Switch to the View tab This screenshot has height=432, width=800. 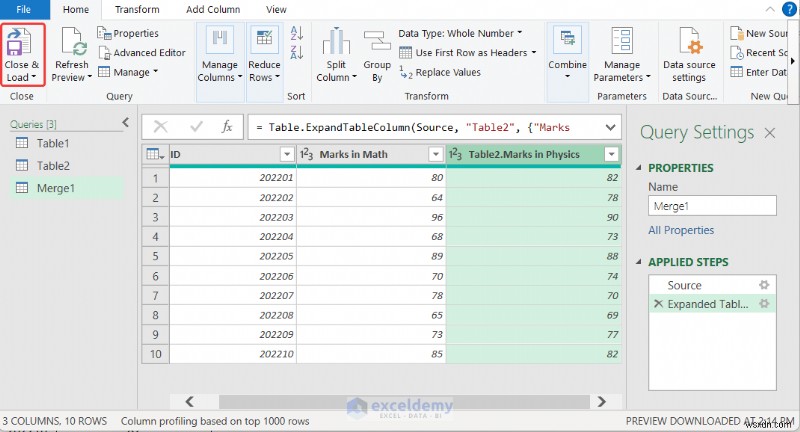pos(276,9)
